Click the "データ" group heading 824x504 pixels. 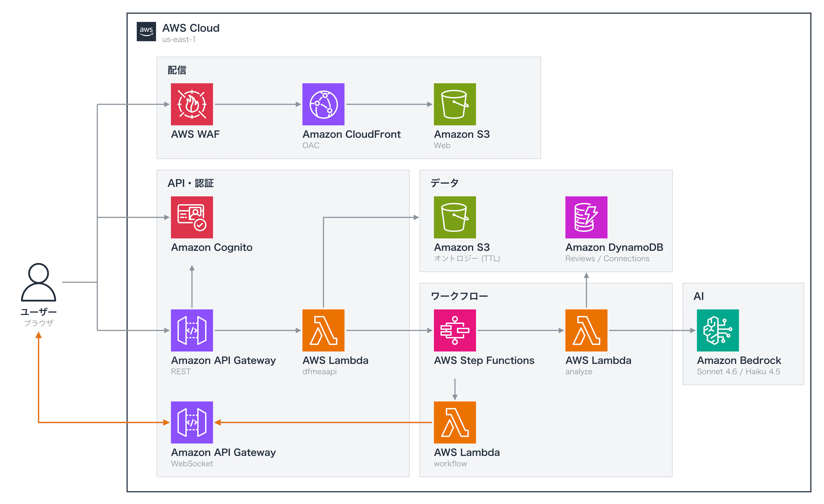[444, 183]
